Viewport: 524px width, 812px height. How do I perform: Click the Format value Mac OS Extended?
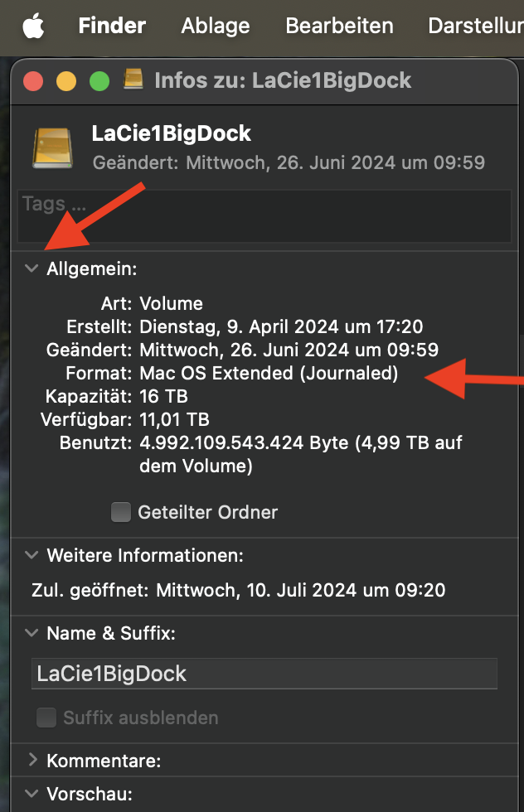click(269, 374)
